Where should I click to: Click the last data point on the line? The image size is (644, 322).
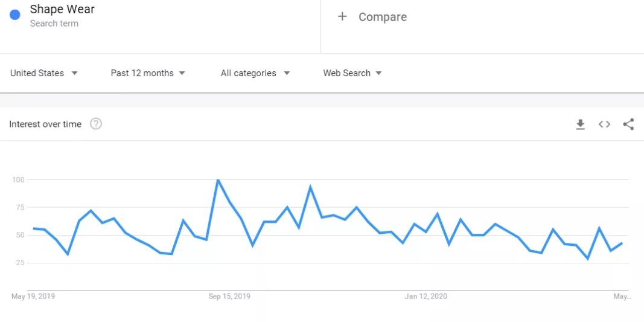click(622, 243)
